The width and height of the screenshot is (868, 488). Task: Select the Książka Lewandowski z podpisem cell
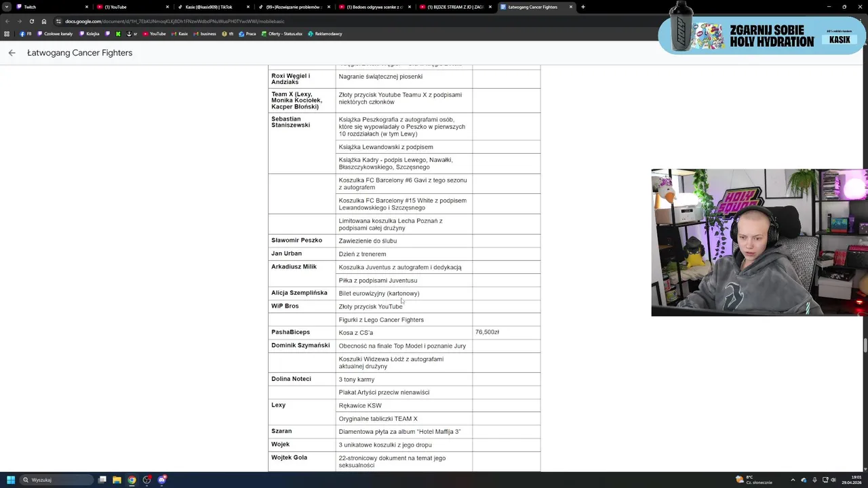404,147
